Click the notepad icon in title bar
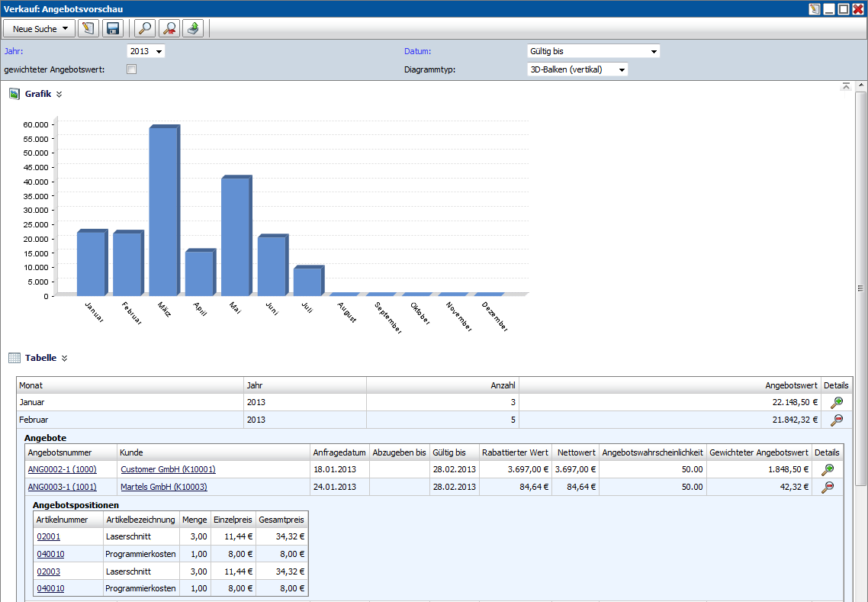Viewport: 868px width, 602px height. tap(815, 9)
